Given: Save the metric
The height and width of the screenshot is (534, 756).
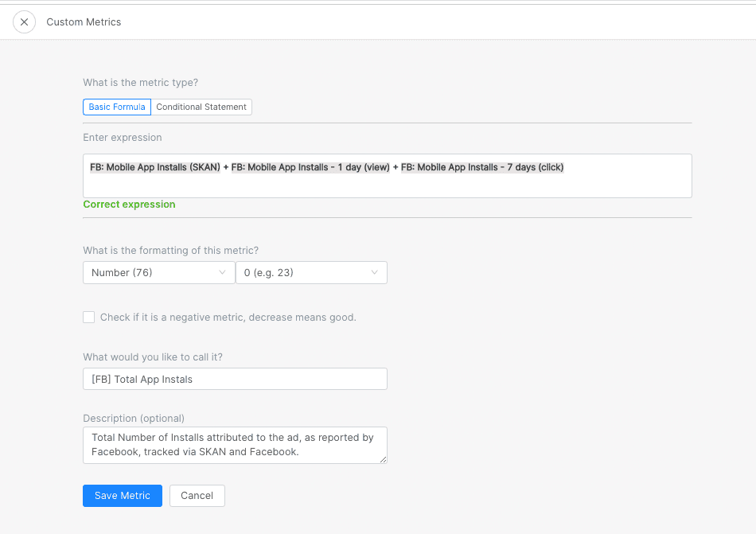Looking at the screenshot, I should click(x=123, y=496).
